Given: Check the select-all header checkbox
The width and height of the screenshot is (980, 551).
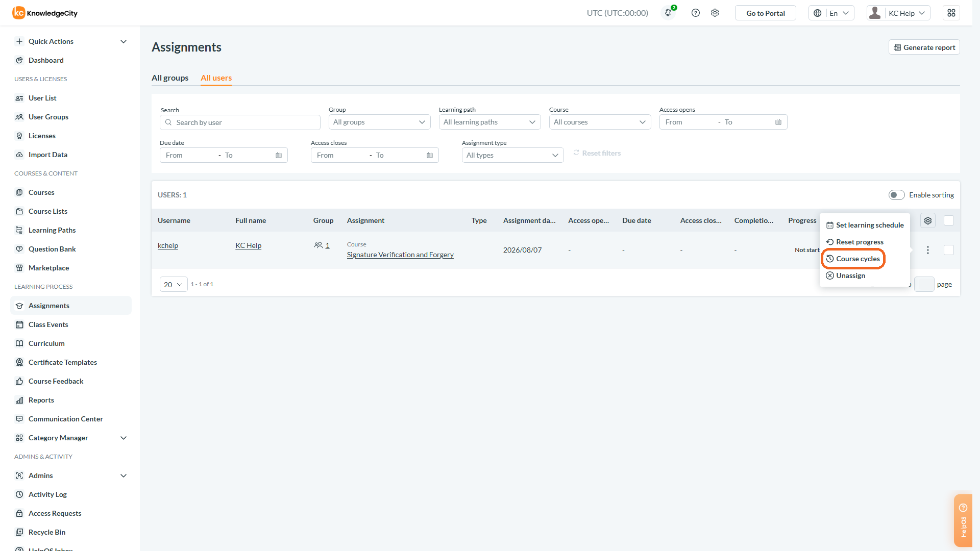Looking at the screenshot, I should tap(949, 220).
